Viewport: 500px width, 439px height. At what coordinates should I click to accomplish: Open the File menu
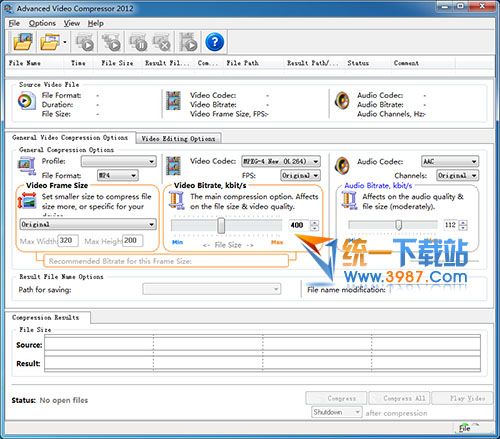14,23
